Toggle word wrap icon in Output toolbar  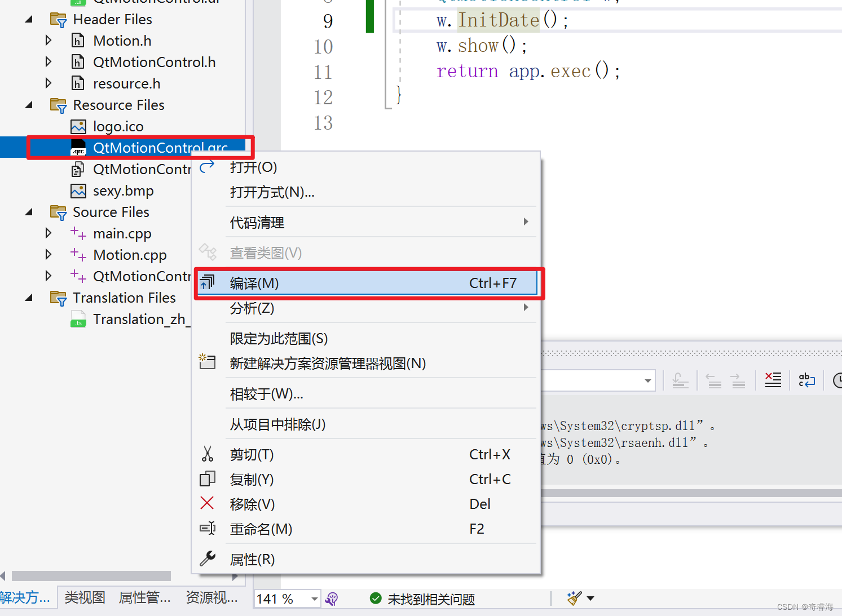point(807,380)
